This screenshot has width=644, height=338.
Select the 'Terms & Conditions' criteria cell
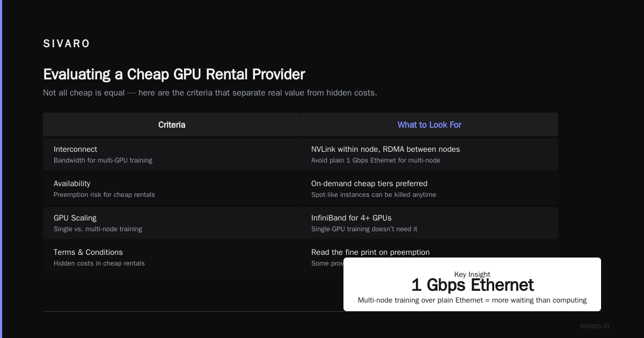(x=172, y=258)
